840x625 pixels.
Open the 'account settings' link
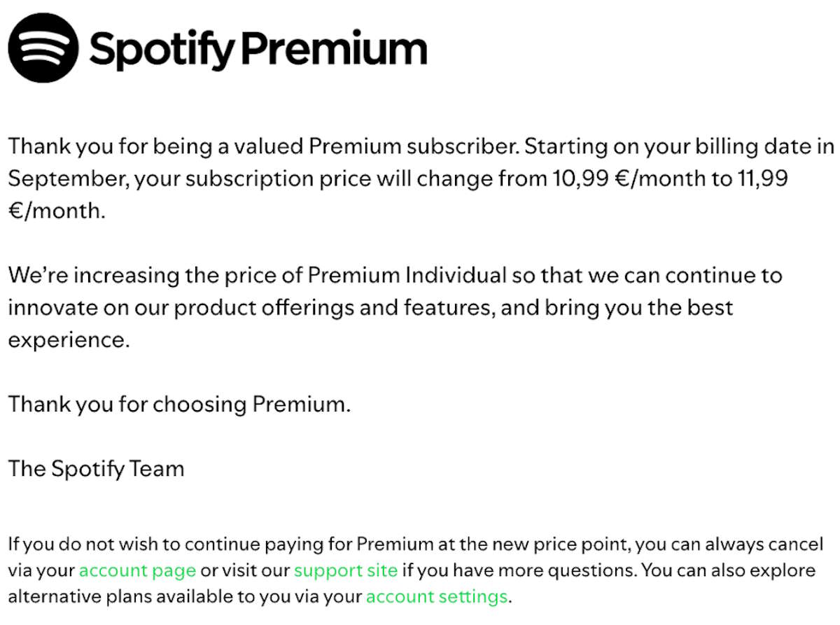pos(437,597)
